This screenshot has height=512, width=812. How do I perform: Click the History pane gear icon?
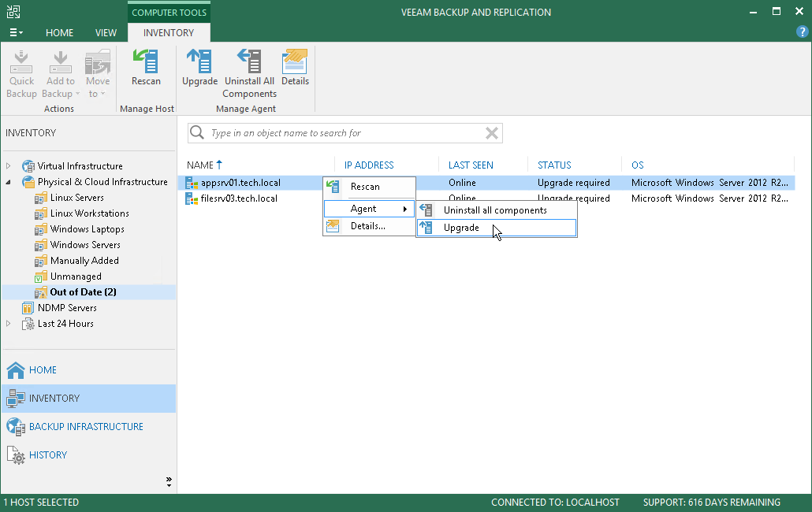pyautogui.click(x=16, y=455)
